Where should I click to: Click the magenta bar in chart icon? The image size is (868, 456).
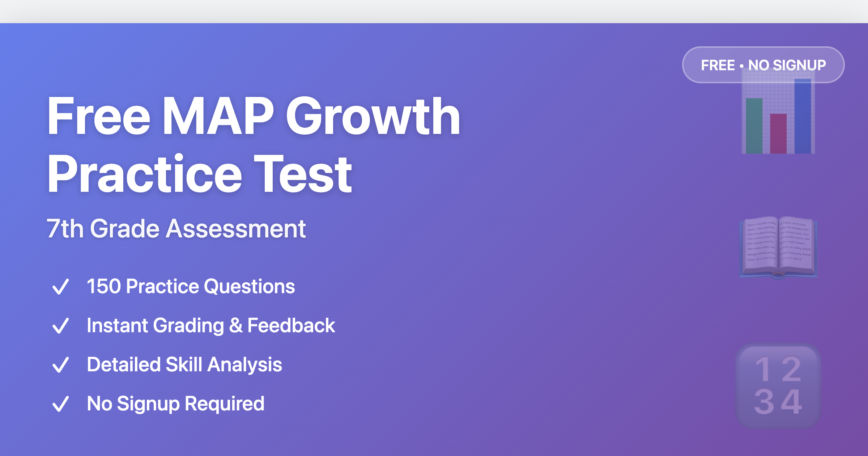pos(778,134)
